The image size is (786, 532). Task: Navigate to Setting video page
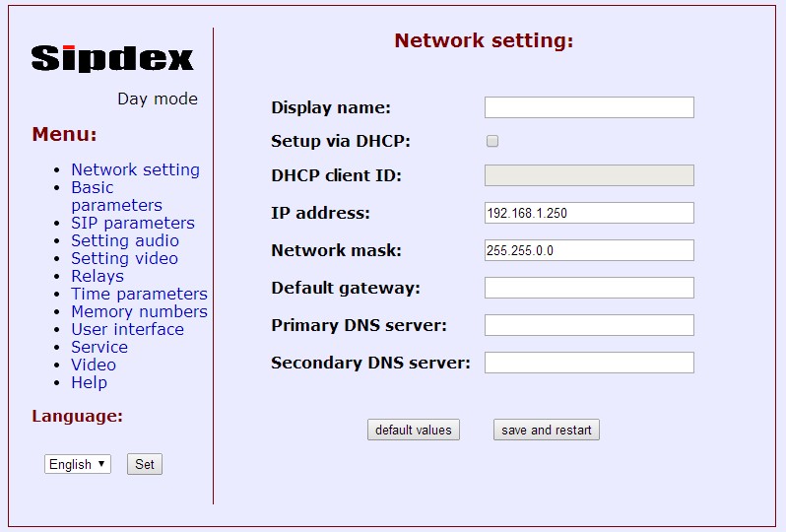(x=124, y=258)
